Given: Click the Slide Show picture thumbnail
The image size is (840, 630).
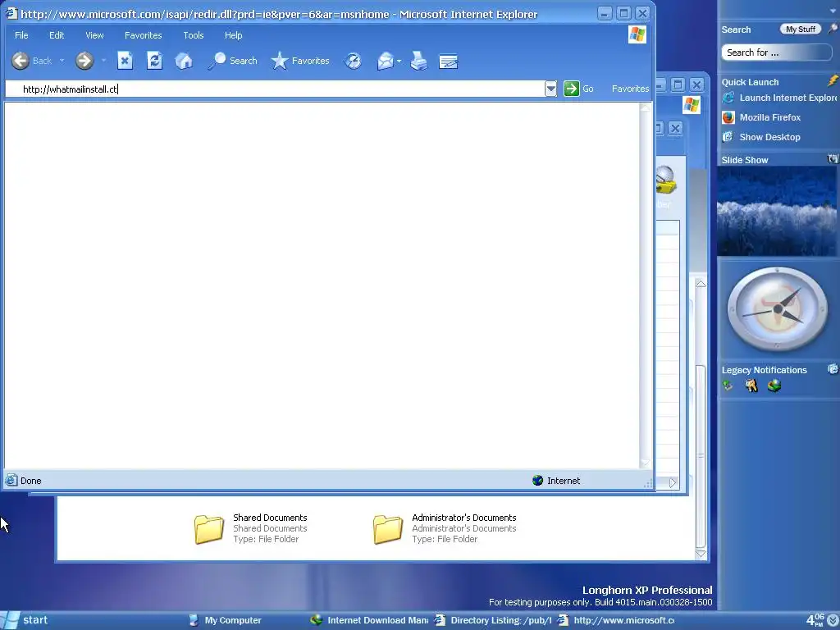Looking at the screenshot, I should [x=777, y=211].
